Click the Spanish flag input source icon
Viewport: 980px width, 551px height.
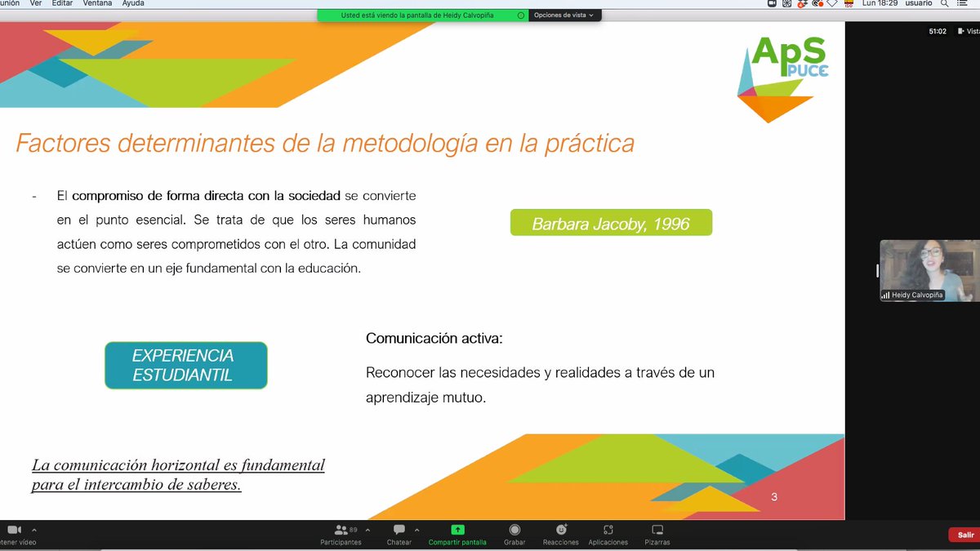tap(849, 3)
